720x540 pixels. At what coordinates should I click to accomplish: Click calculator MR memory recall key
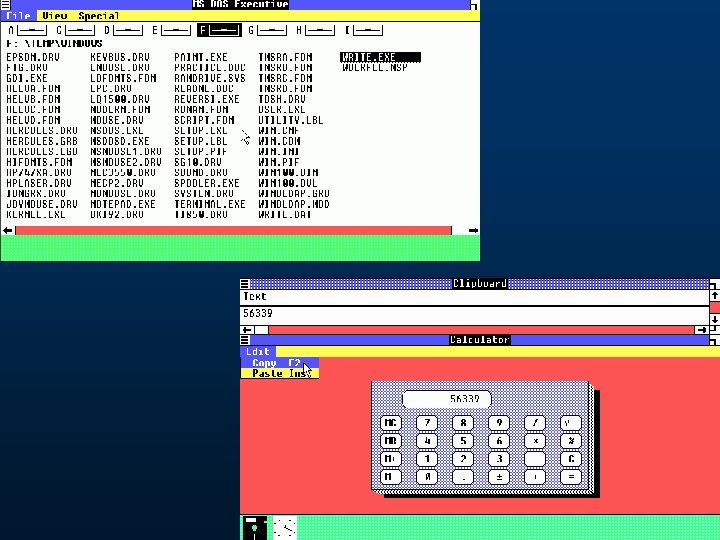point(391,441)
